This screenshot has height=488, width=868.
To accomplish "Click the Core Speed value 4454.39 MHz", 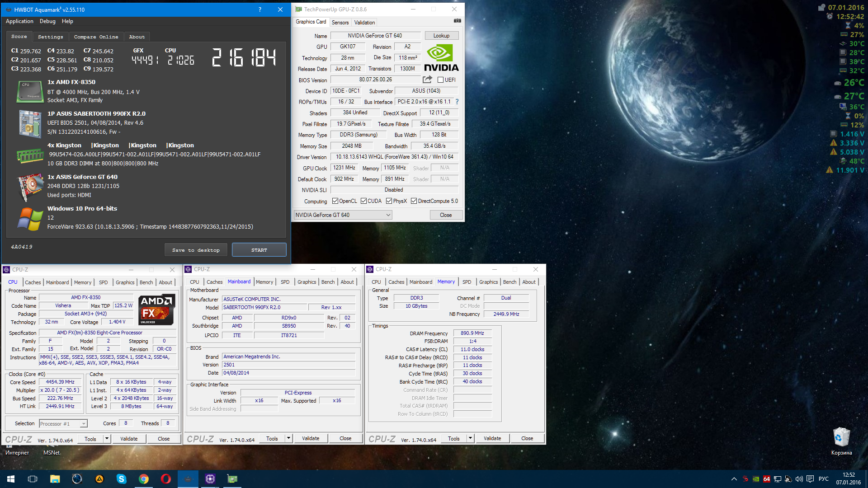I will coord(60,382).
